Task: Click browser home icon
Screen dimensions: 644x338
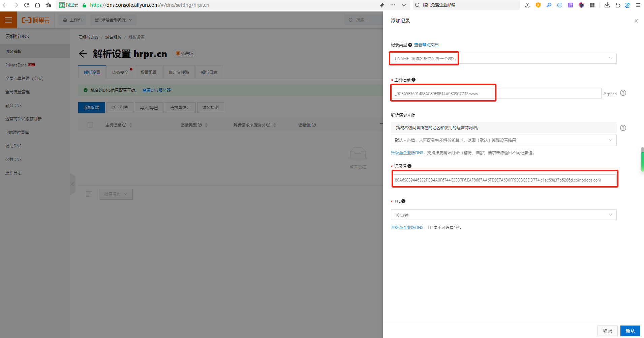Action: click(37, 5)
